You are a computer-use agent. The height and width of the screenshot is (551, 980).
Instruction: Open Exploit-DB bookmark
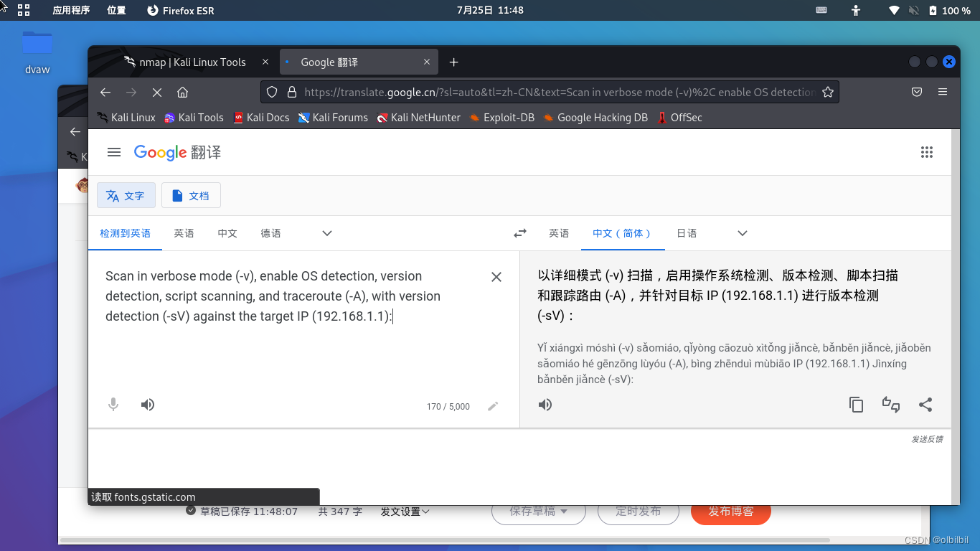click(x=501, y=118)
